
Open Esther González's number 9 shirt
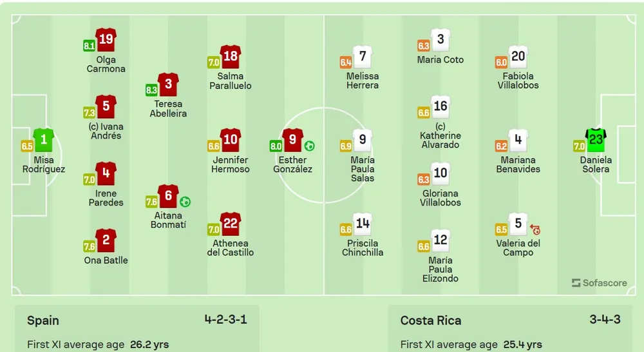point(292,139)
